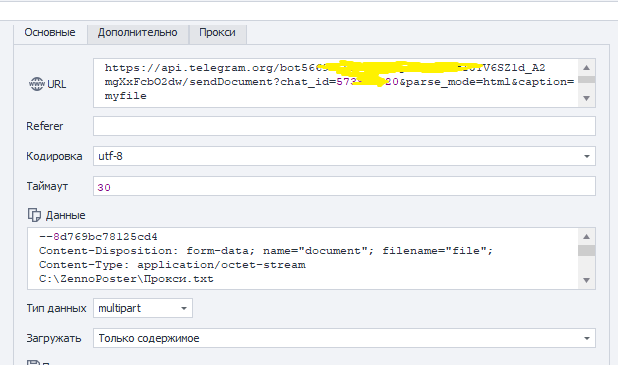Click URL field scroll up arrow
Viewport: 618px width, 365px height.
click(x=586, y=67)
